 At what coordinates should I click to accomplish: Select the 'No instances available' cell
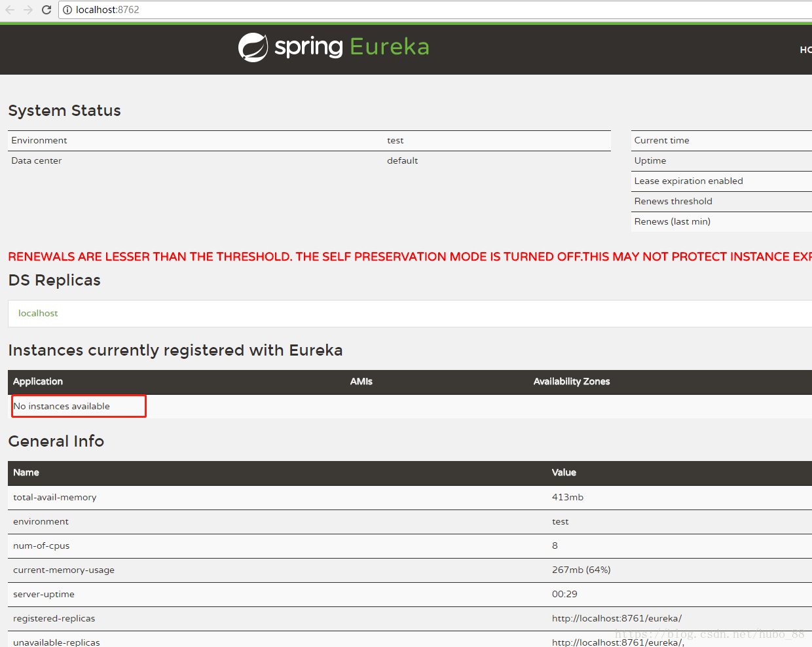pyautogui.click(x=62, y=407)
